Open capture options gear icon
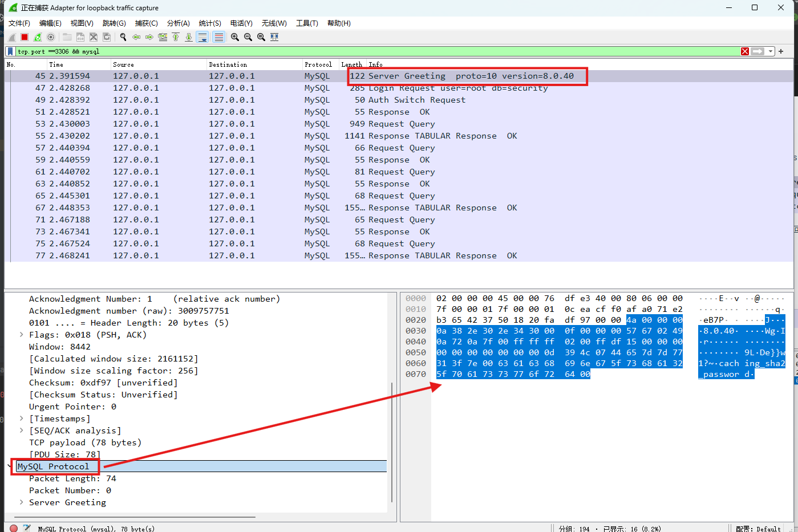This screenshot has height=532, width=798. point(51,37)
